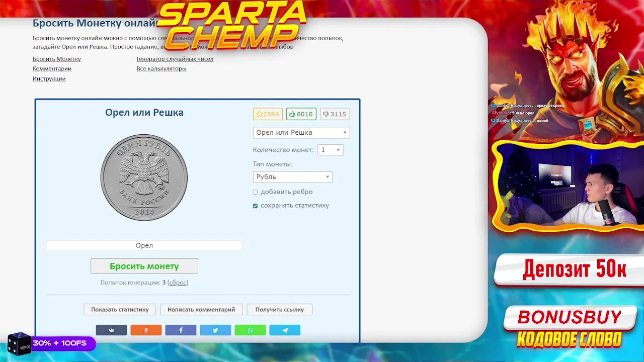644x362 pixels.
Task: Open the 'Рубль' coin type dropdown
Action: tap(293, 177)
